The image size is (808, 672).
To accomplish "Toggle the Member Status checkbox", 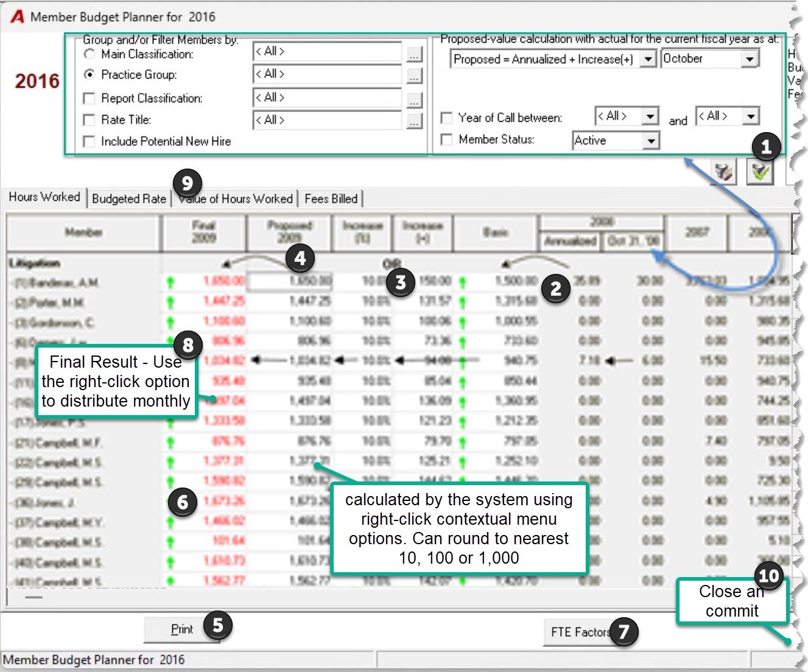I will click(x=446, y=139).
